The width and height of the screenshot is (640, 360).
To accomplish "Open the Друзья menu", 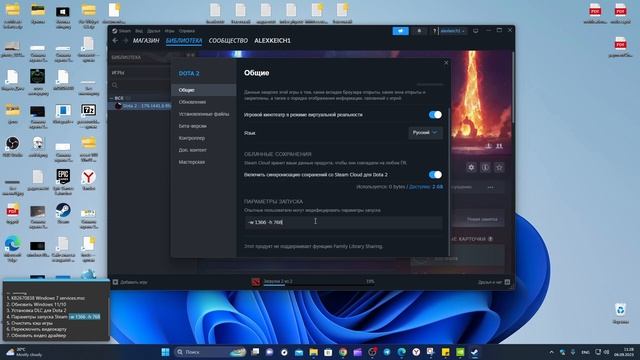I will tap(153, 31).
